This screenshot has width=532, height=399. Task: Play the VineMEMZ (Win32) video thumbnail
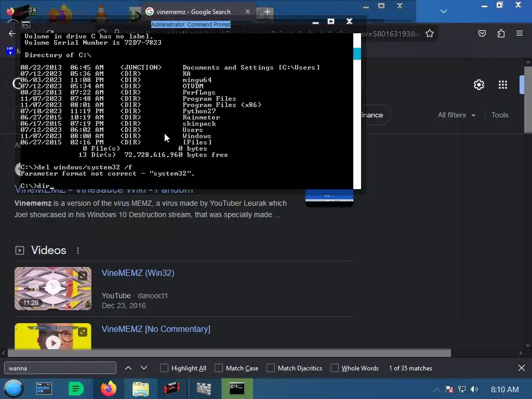[x=53, y=288]
